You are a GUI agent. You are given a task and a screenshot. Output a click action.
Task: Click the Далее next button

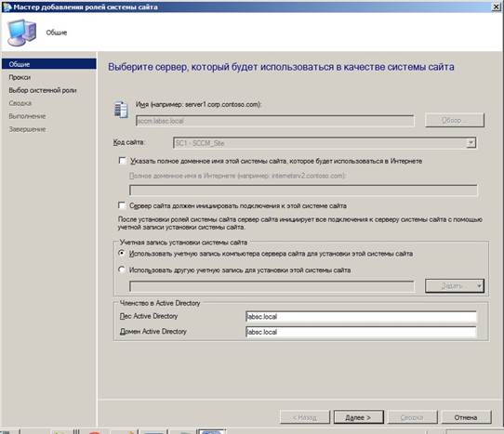point(358,417)
